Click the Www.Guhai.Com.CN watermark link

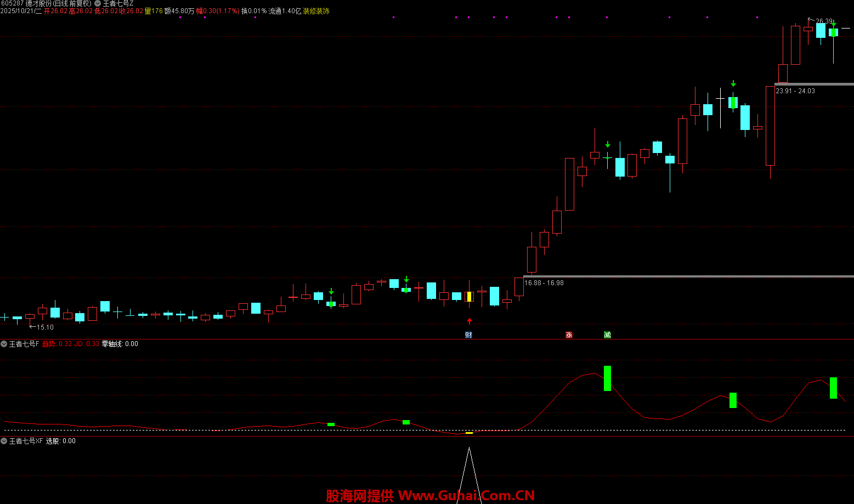466,496
